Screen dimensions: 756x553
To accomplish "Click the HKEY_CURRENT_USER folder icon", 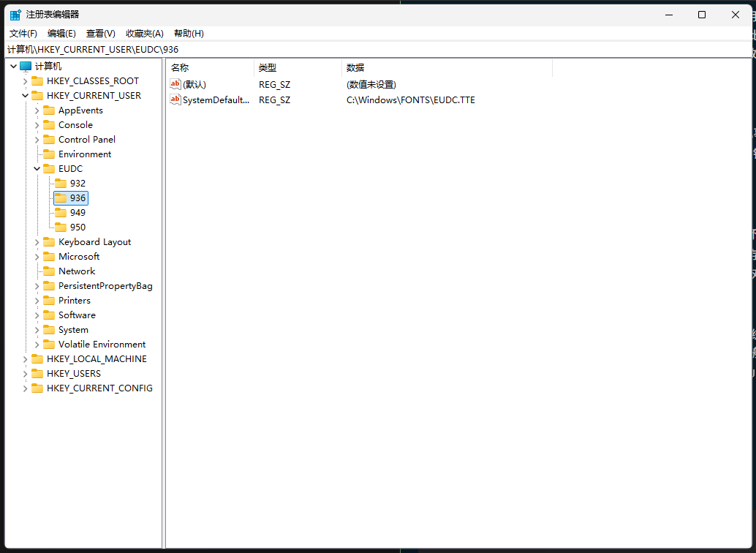I will (x=37, y=96).
